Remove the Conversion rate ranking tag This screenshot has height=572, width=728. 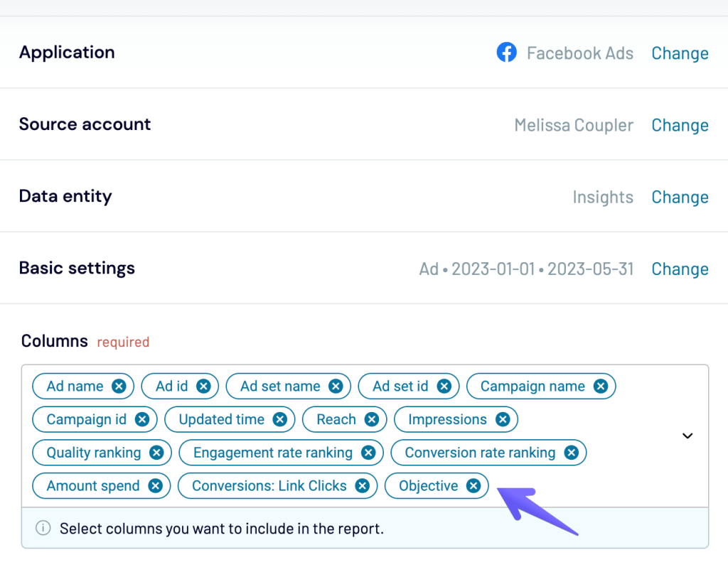pyautogui.click(x=571, y=453)
